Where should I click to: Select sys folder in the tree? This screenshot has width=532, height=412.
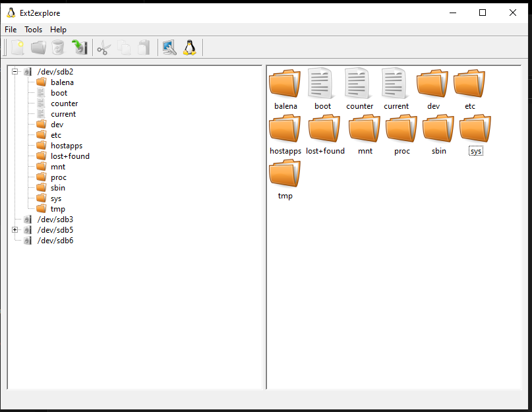(56, 198)
